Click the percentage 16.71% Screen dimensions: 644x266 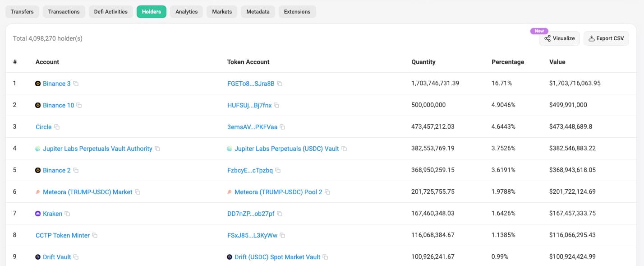point(501,83)
